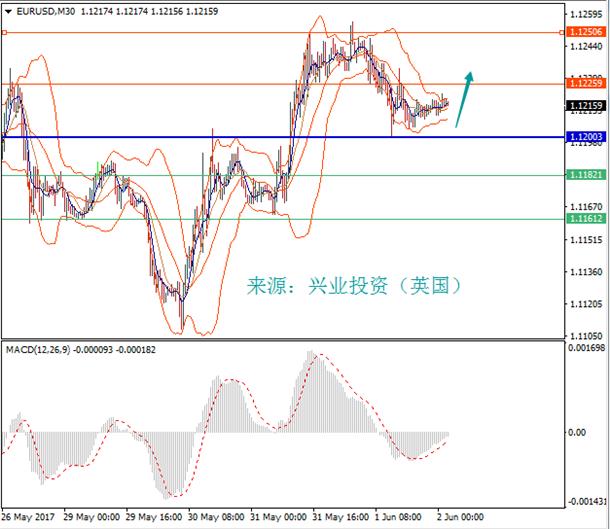Select the thick blue horizontal line at 1.12003
610x529 pixels.
(x=283, y=137)
